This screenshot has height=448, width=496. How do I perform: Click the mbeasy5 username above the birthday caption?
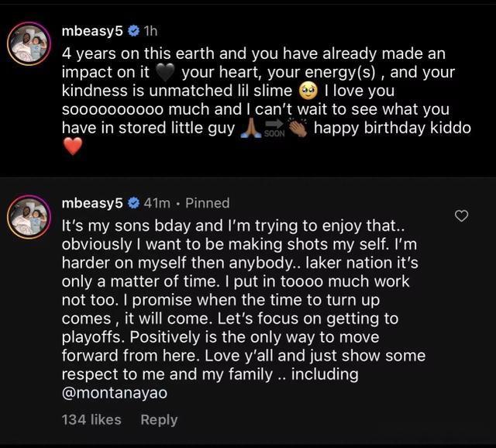[x=92, y=31]
